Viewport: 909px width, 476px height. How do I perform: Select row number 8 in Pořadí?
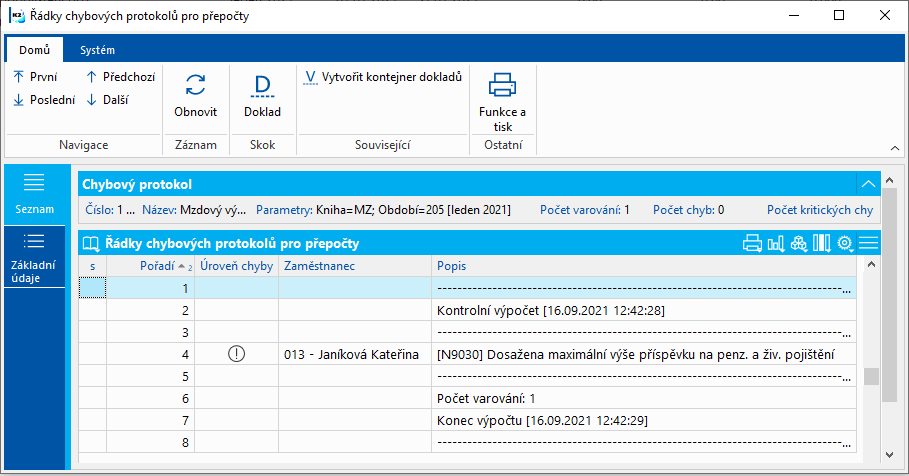coord(151,442)
